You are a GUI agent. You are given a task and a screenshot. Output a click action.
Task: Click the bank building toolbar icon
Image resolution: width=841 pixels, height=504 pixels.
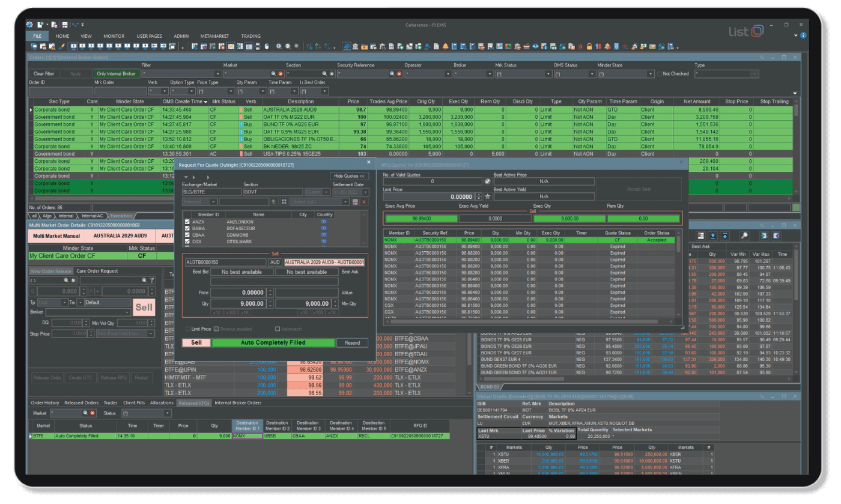[x=356, y=46]
